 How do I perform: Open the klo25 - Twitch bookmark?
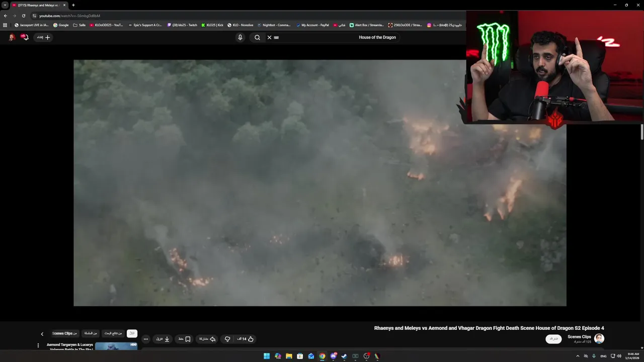coord(182,25)
